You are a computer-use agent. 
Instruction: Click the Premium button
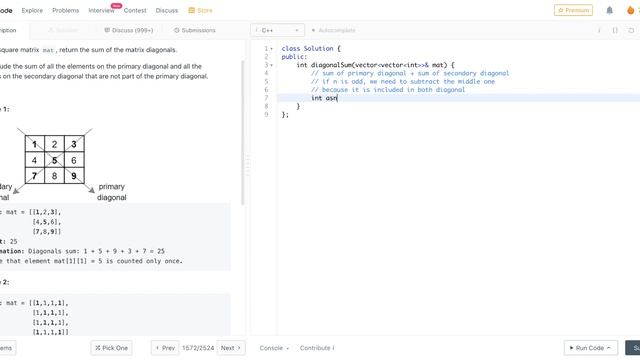pos(573,10)
